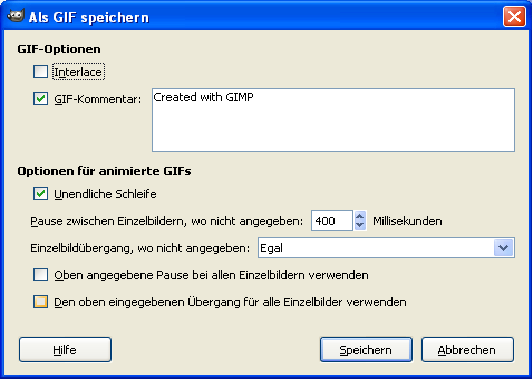Screen dimensions: 532x379
Task: Close the Als GIF speichern dialog
Action: tap(514, 16)
